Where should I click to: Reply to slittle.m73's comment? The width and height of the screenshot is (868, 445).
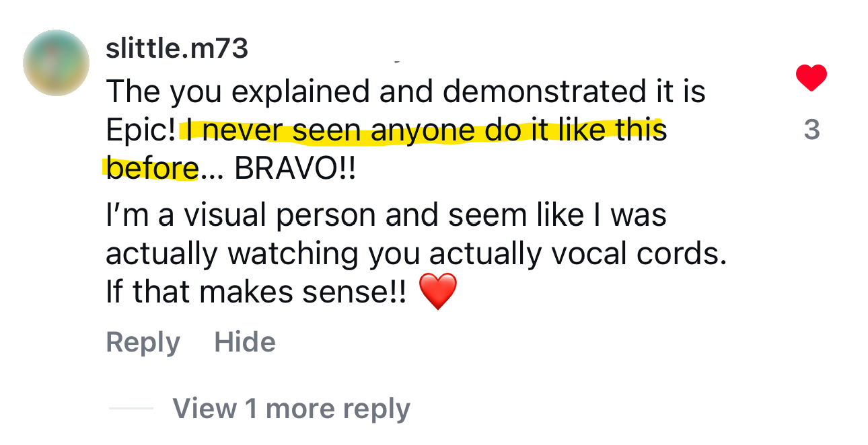coord(143,343)
